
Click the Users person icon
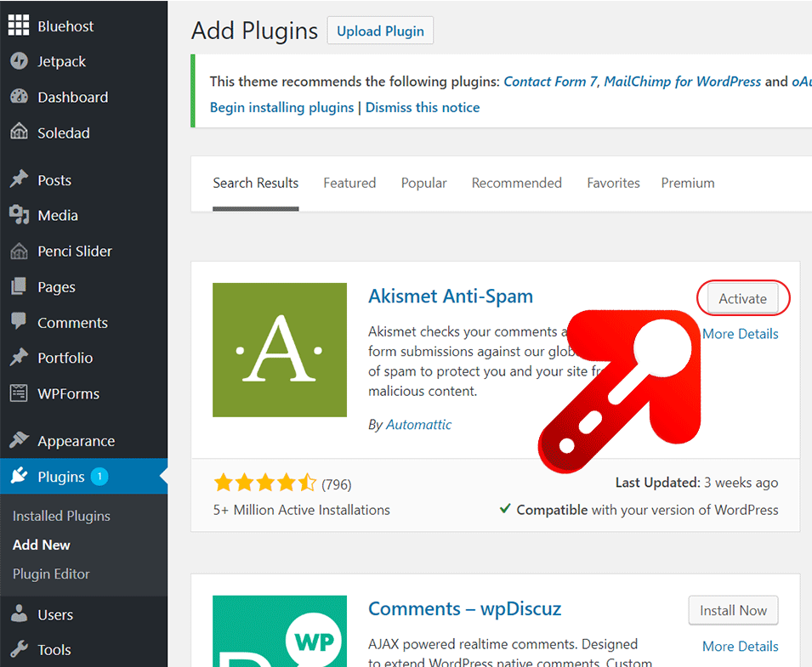point(20,613)
